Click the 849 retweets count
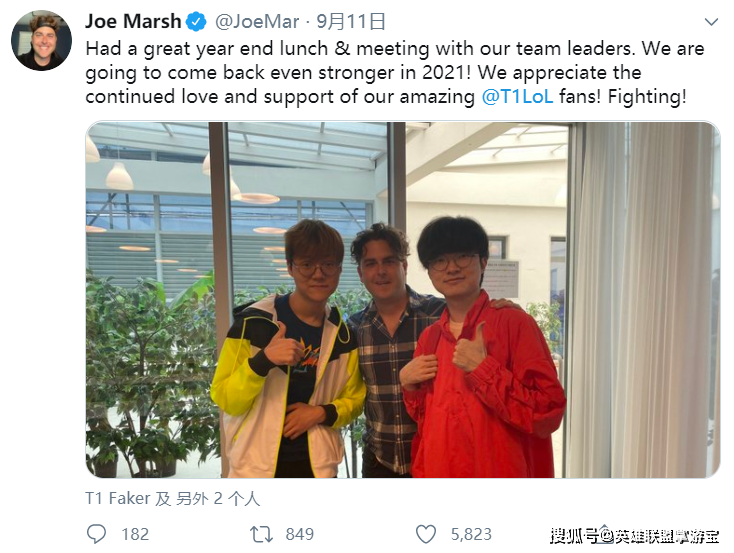The height and width of the screenshot is (553, 734). (300, 534)
